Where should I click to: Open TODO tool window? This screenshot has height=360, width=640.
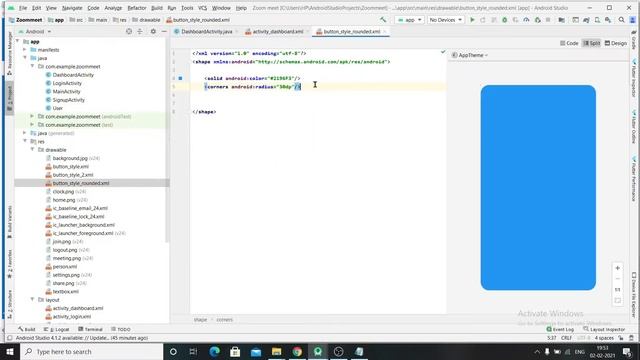click(121, 329)
